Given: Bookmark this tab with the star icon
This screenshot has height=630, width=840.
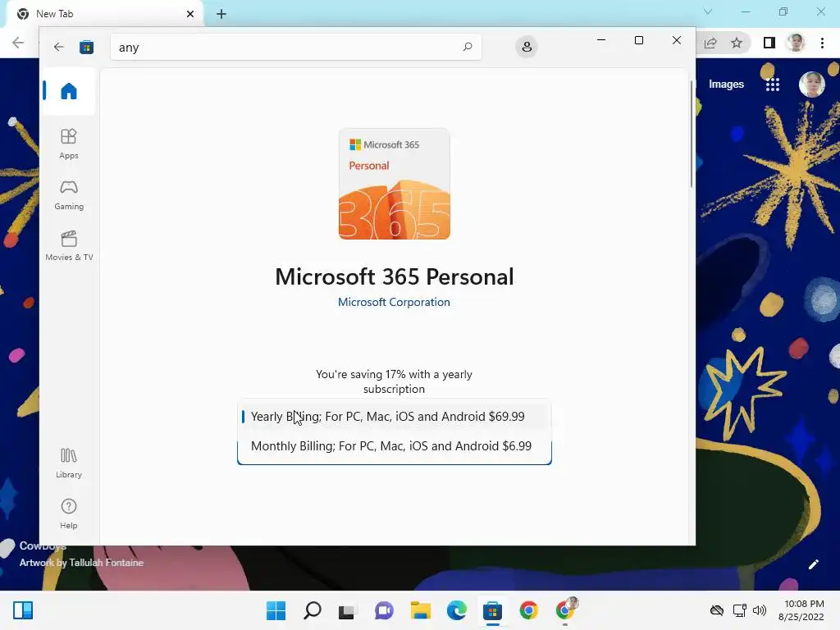Looking at the screenshot, I should [x=737, y=43].
